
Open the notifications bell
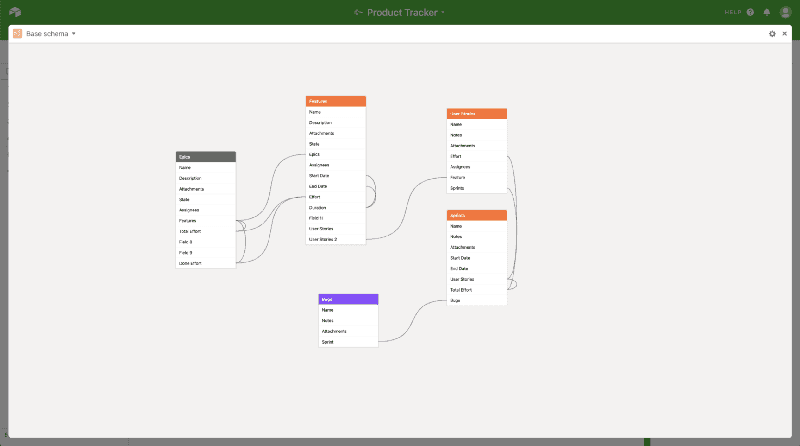[x=767, y=12]
